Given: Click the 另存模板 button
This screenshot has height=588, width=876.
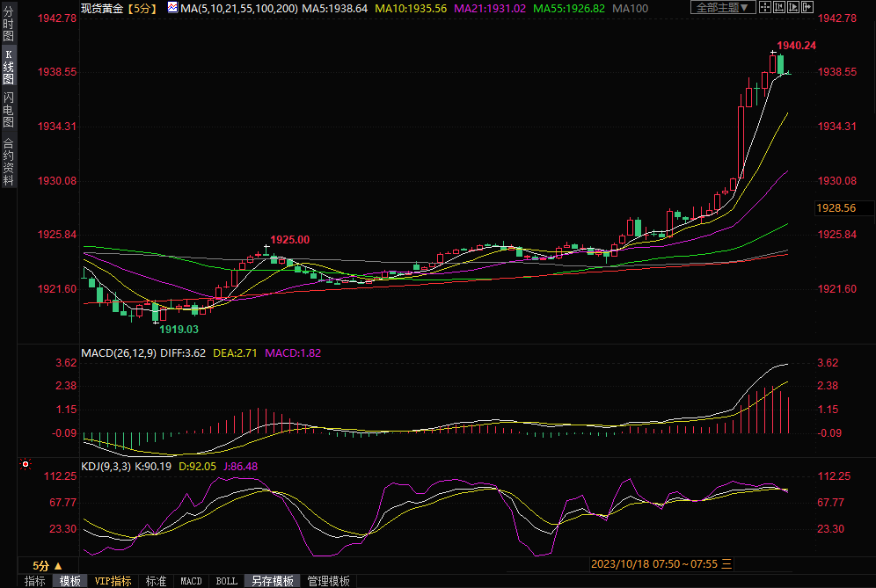Looking at the screenshot, I should (272, 581).
